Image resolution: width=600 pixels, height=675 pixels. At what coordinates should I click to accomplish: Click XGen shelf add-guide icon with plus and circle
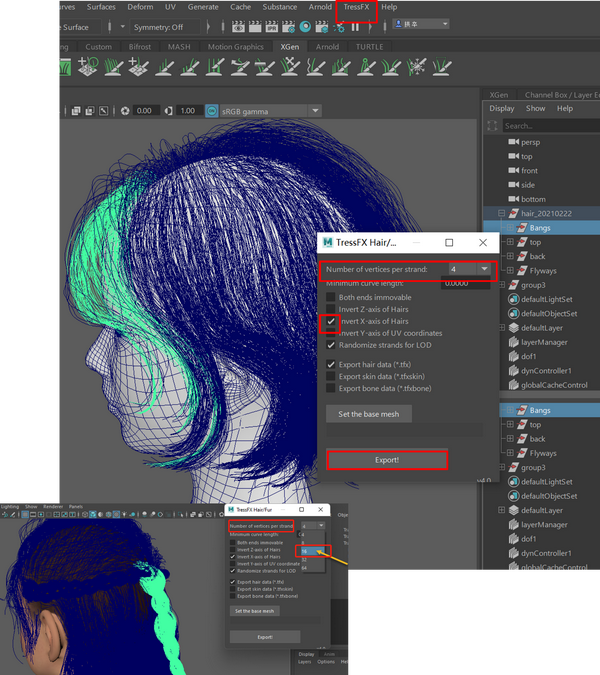click(x=88, y=67)
